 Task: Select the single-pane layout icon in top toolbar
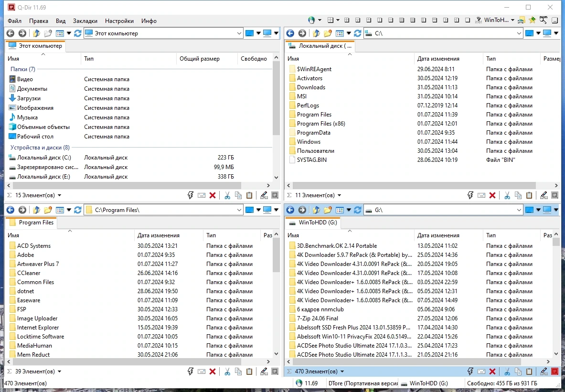pos(468,21)
